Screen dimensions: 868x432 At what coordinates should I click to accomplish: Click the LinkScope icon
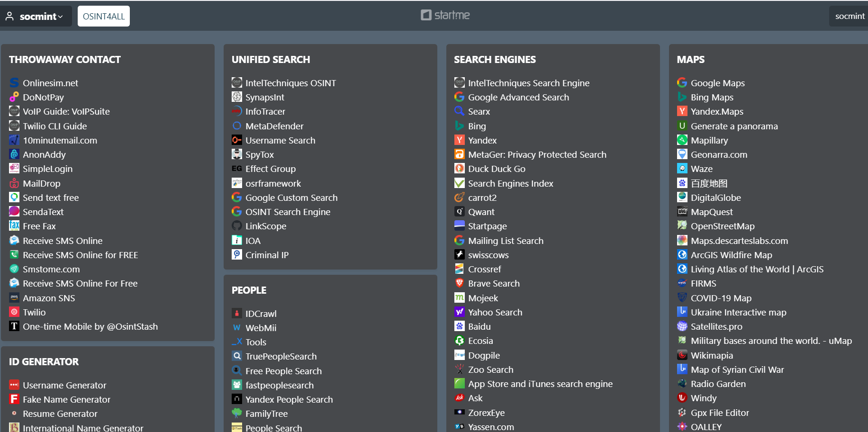point(237,226)
